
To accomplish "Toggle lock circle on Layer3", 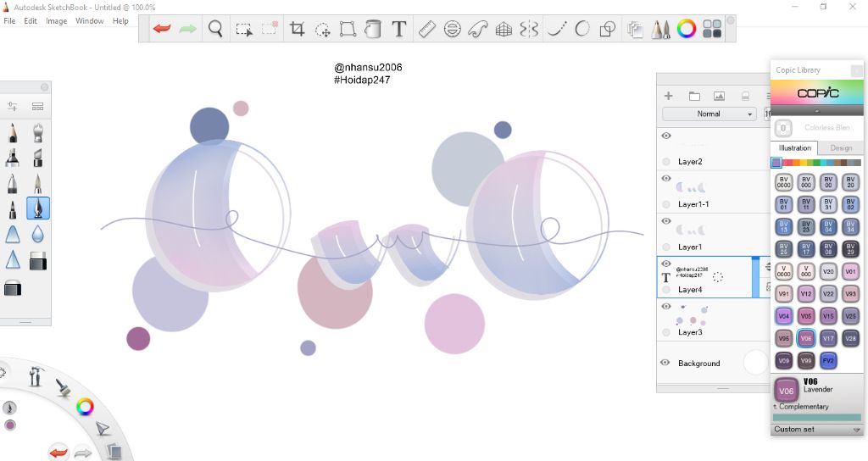I will [x=666, y=332].
